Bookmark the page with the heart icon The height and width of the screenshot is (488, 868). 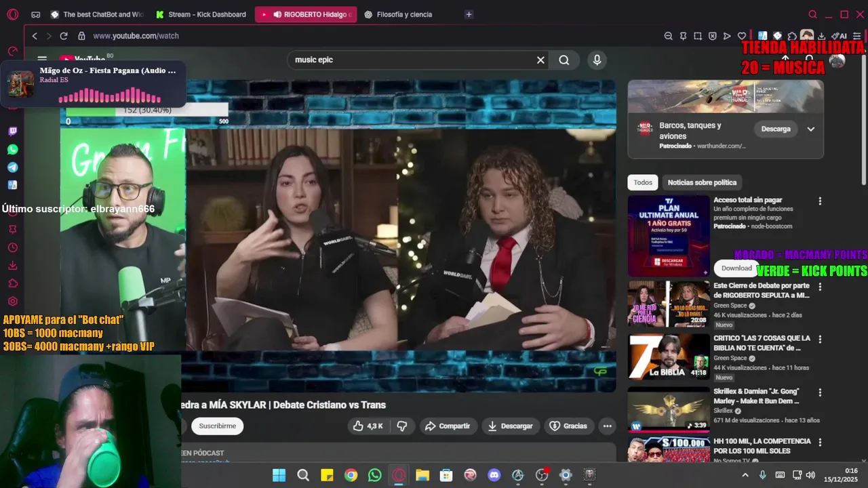[x=742, y=36]
